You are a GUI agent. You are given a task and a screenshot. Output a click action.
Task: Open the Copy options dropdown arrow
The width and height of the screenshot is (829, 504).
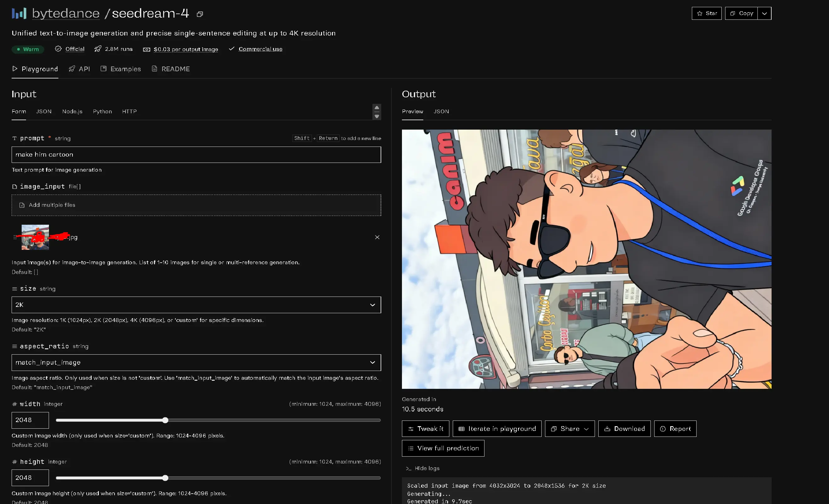click(764, 13)
